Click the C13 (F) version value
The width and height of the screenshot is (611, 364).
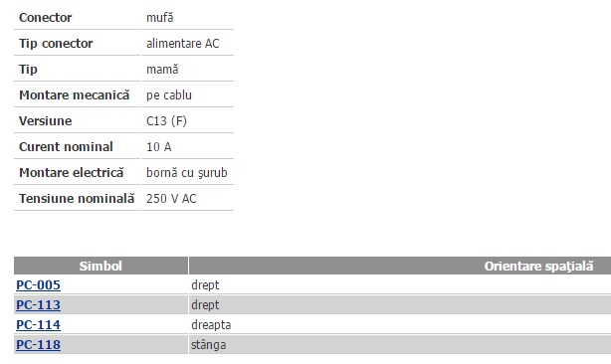[x=166, y=121]
